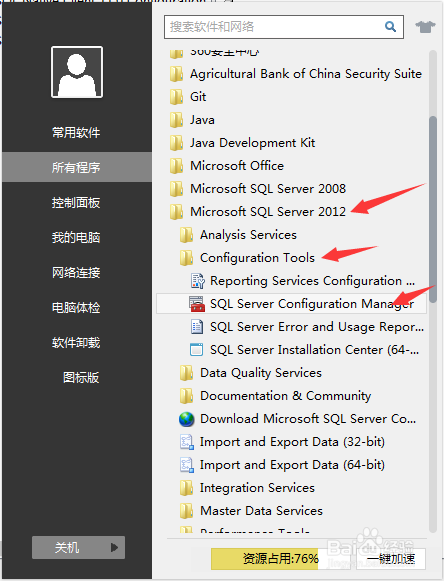
Task: Click into the 搜索软件和网络 search field
Action: point(274,27)
